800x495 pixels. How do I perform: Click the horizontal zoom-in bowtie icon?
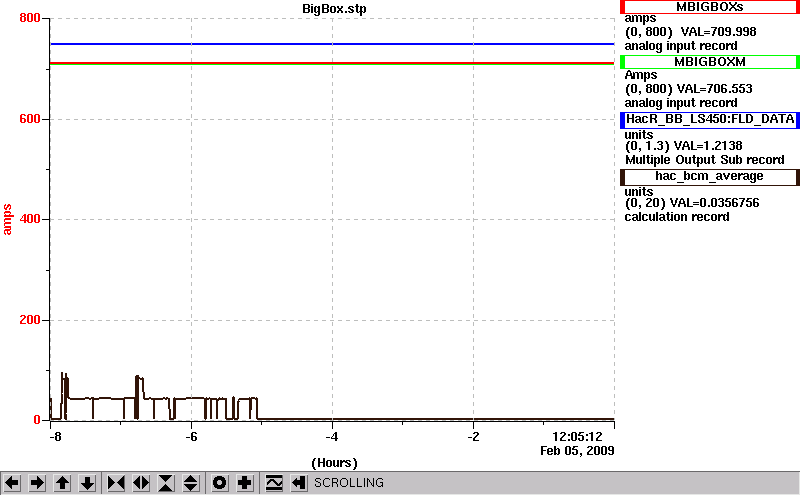[116, 483]
